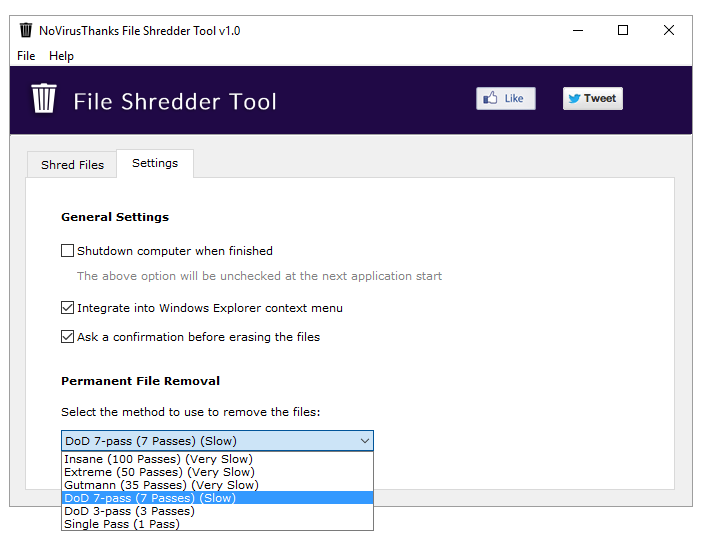Click the Permanent File Removal heading
The height and width of the screenshot is (550, 720).
[x=141, y=381]
